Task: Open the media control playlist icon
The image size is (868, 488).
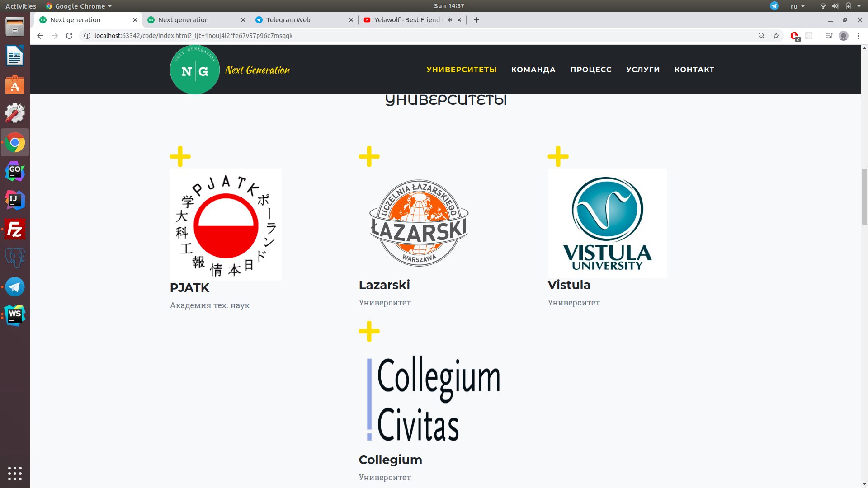Action: (x=829, y=36)
